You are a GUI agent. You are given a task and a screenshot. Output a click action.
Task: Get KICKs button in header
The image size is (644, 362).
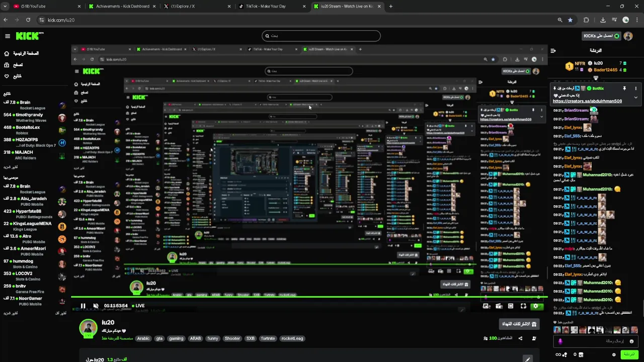[601, 36]
